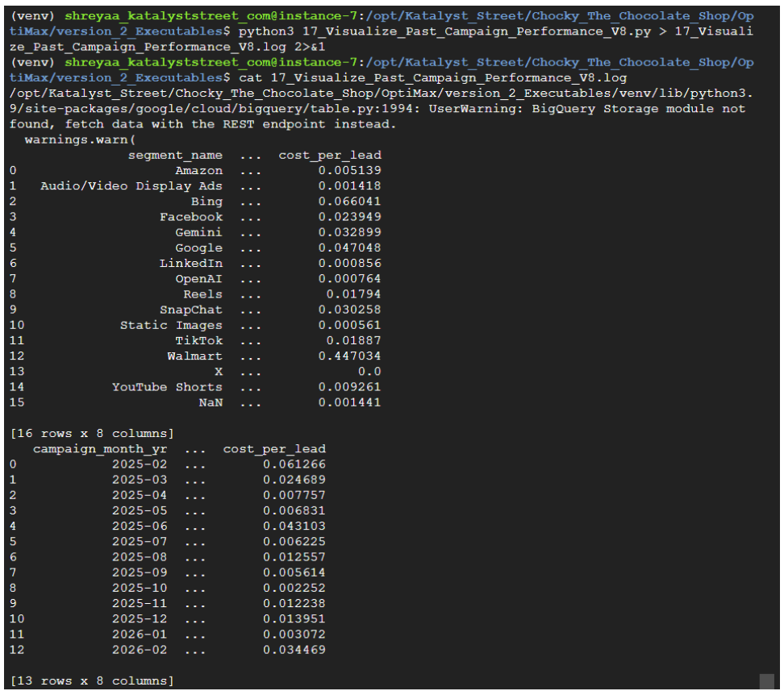
Task: Click the month '2025-02'
Action: 140,464
